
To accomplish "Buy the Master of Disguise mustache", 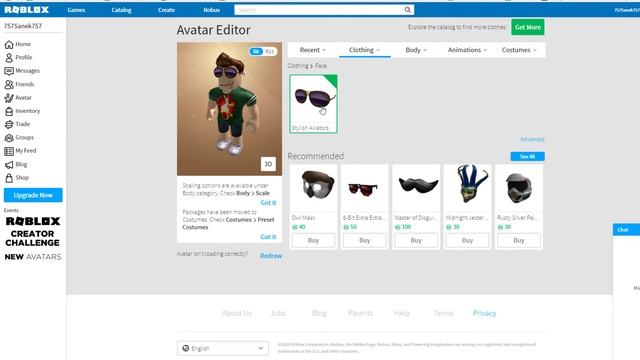I will pyautogui.click(x=416, y=240).
